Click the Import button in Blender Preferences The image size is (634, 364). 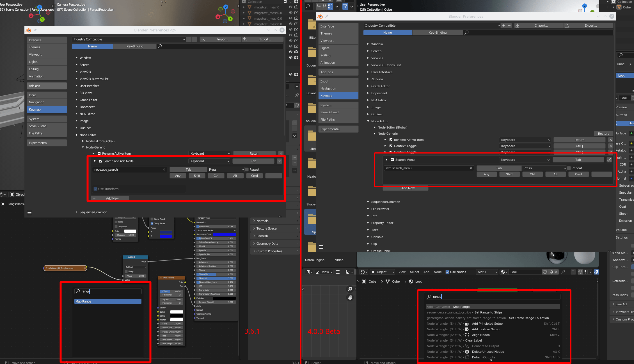pos(539,25)
